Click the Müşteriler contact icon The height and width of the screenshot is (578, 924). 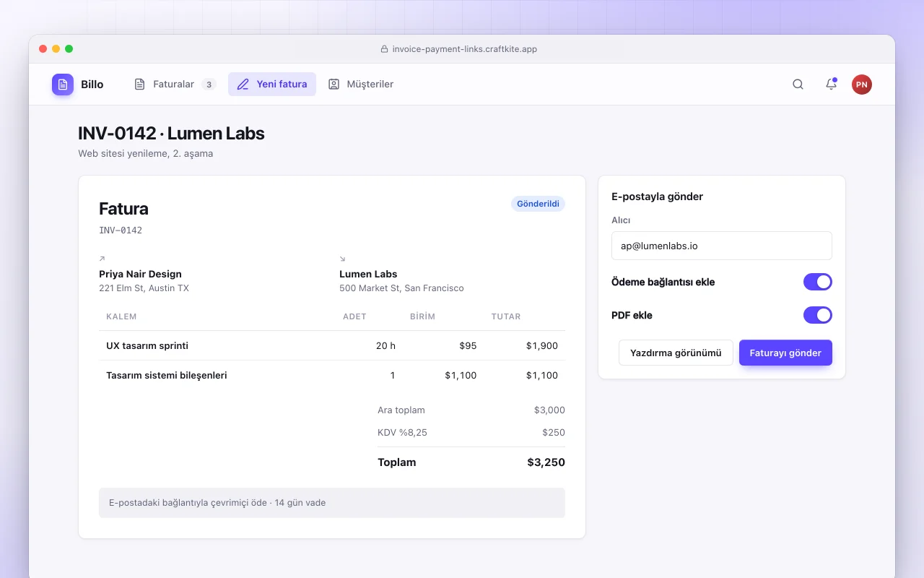(x=334, y=85)
